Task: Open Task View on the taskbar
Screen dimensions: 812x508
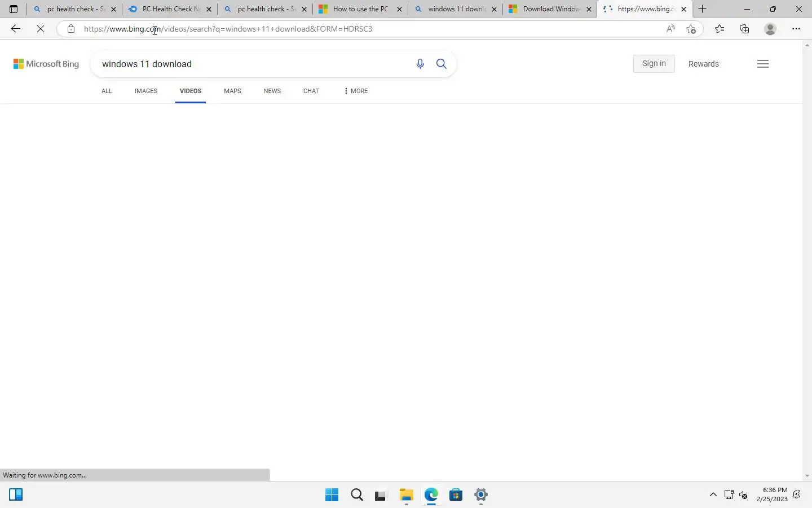Action: point(381,495)
